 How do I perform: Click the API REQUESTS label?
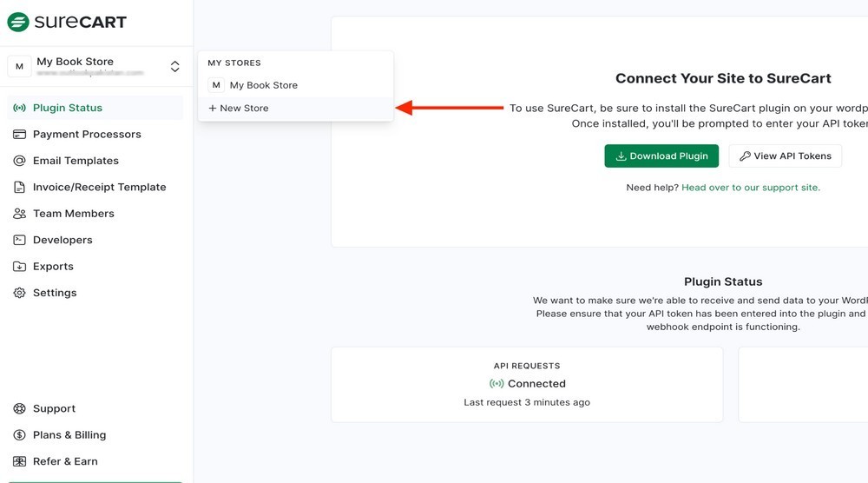coord(527,366)
